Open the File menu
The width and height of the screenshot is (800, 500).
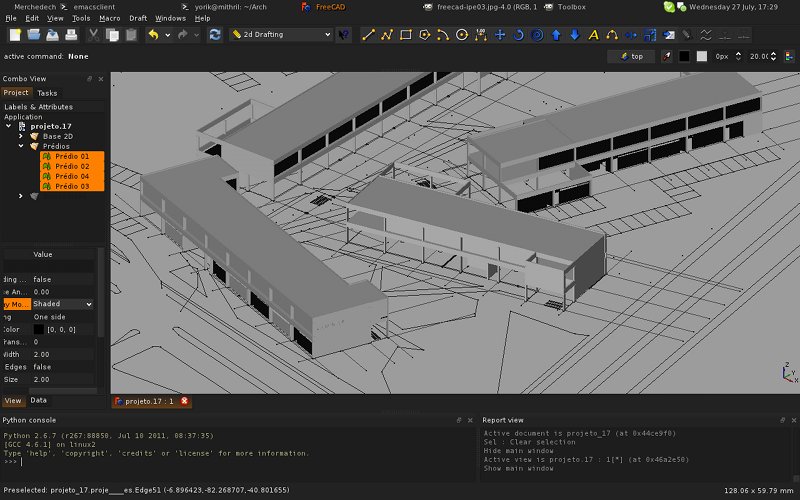click(x=11, y=18)
